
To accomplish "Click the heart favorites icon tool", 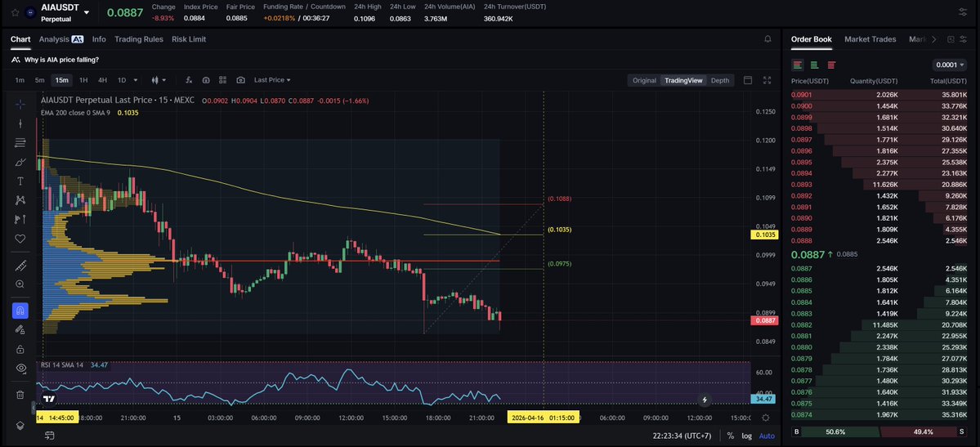I will (x=20, y=238).
